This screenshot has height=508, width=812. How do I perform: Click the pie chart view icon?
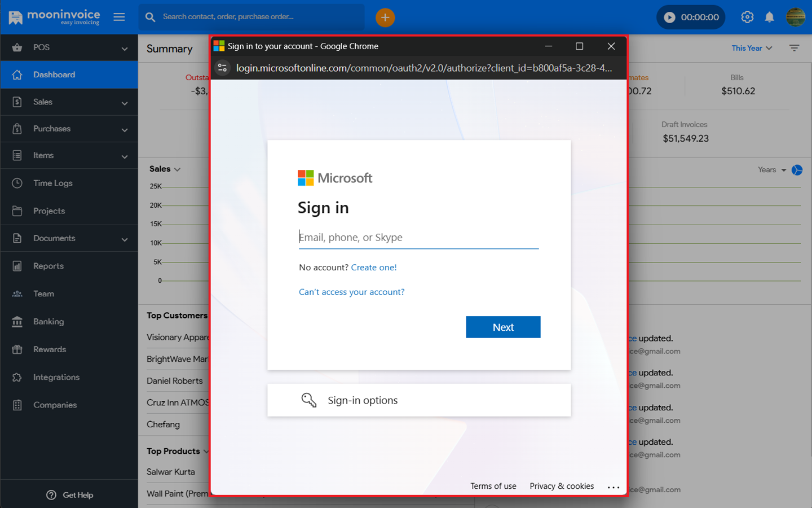pos(797,170)
